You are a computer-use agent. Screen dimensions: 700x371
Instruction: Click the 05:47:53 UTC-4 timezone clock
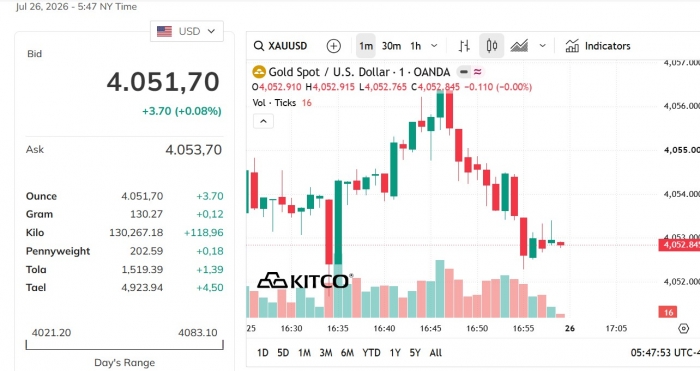click(665, 353)
